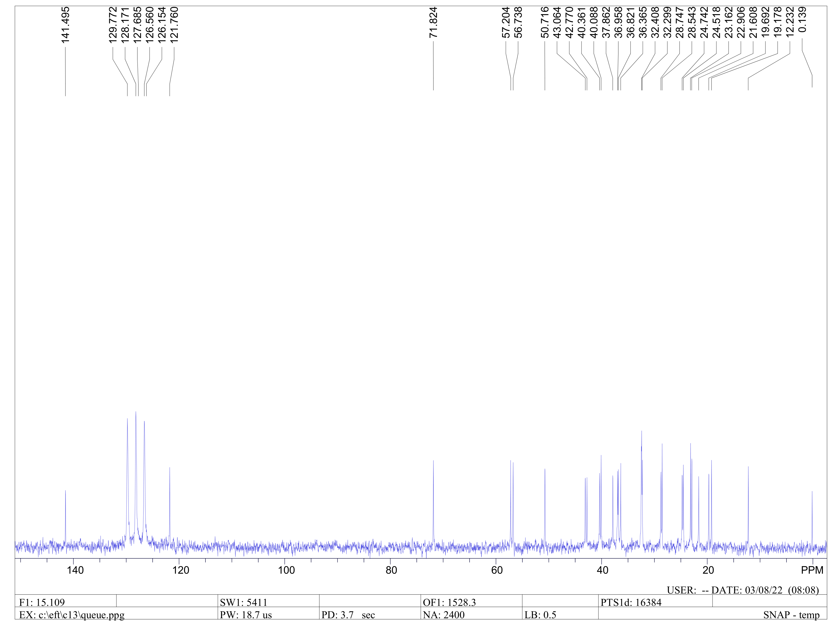Click the 129.772 peak label

[x=113, y=25]
